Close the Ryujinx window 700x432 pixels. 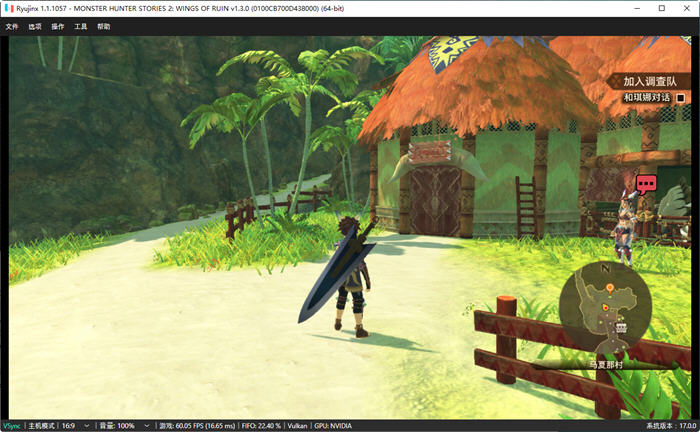[x=687, y=8]
